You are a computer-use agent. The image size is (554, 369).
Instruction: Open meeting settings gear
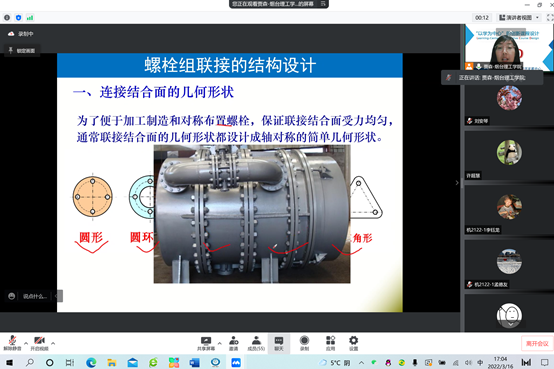click(353, 343)
